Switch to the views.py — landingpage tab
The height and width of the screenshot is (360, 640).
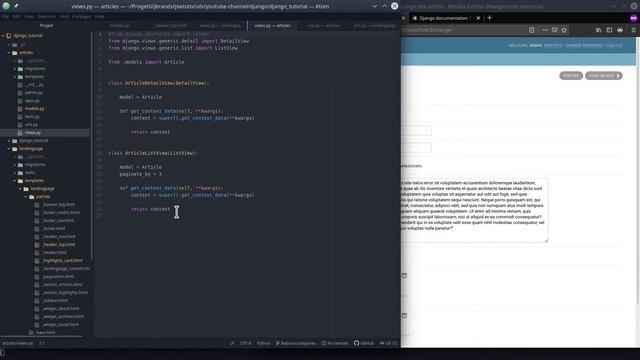point(220,25)
